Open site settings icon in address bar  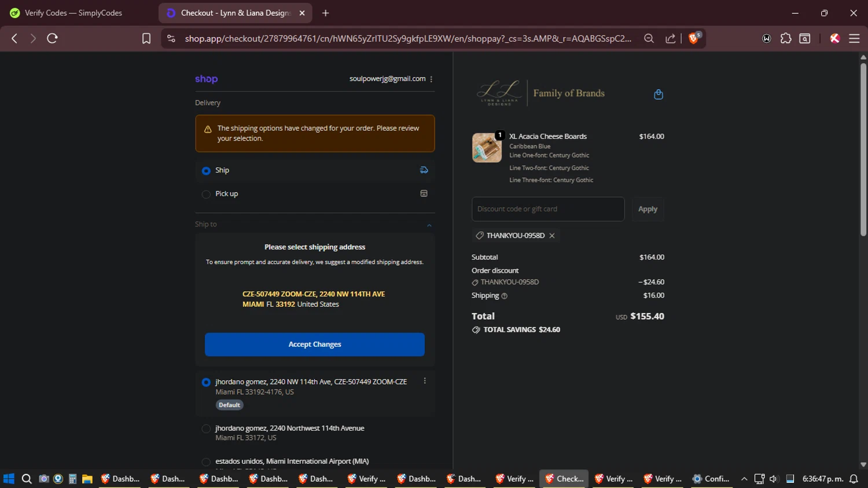click(x=171, y=38)
